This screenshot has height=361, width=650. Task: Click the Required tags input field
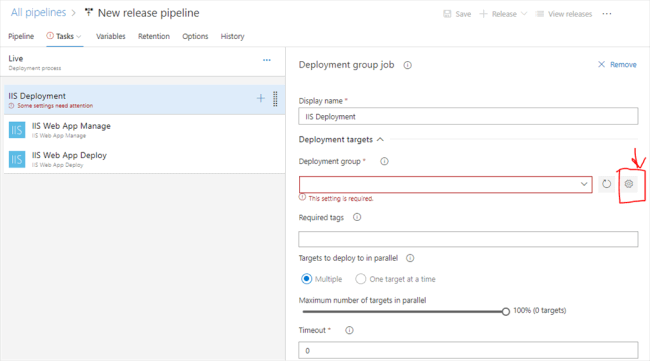click(468, 239)
